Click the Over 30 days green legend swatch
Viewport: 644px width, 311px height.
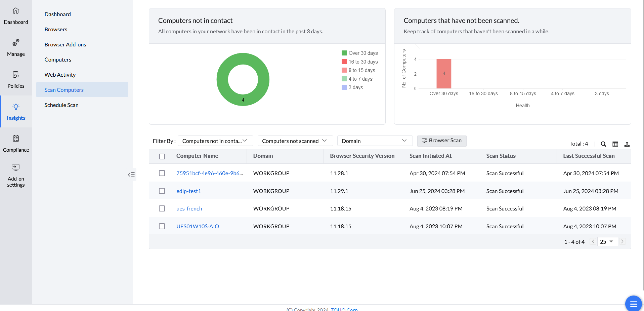(x=344, y=53)
